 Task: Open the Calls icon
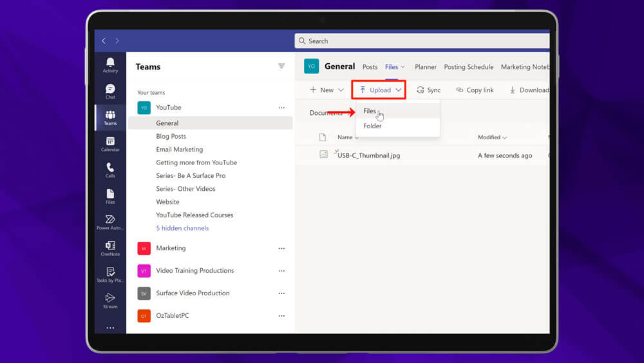coord(110,170)
